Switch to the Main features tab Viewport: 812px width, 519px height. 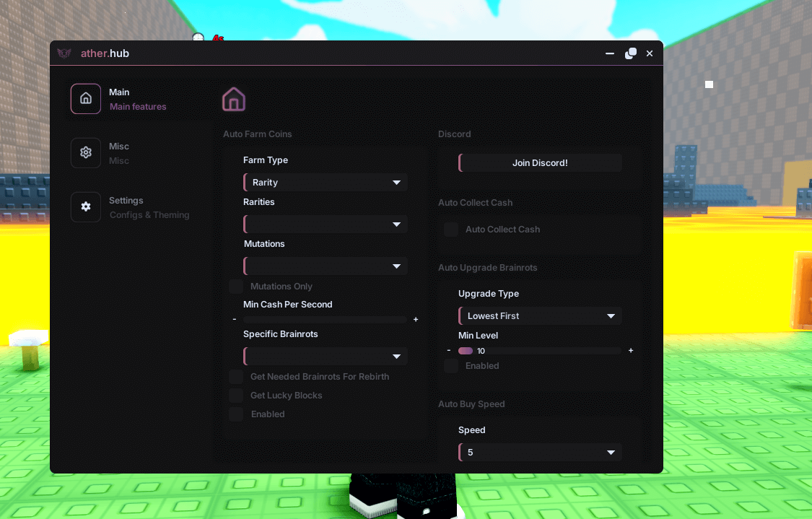tap(137, 99)
